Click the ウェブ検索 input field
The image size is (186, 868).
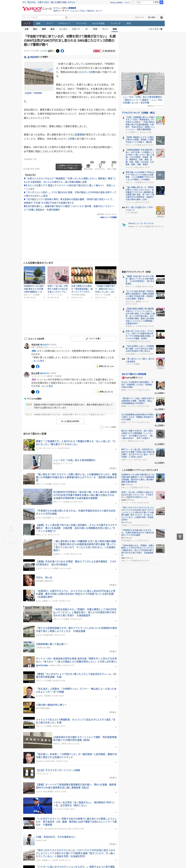(x=142, y=2)
